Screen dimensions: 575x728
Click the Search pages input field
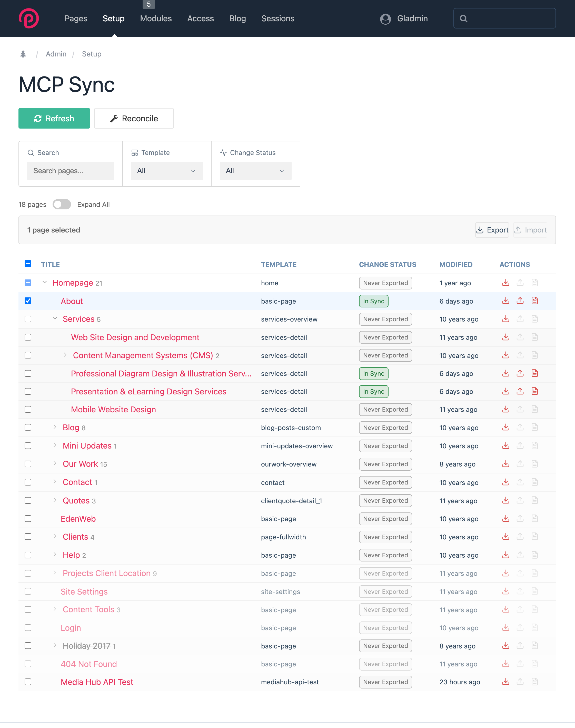pyautogui.click(x=70, y=171)
